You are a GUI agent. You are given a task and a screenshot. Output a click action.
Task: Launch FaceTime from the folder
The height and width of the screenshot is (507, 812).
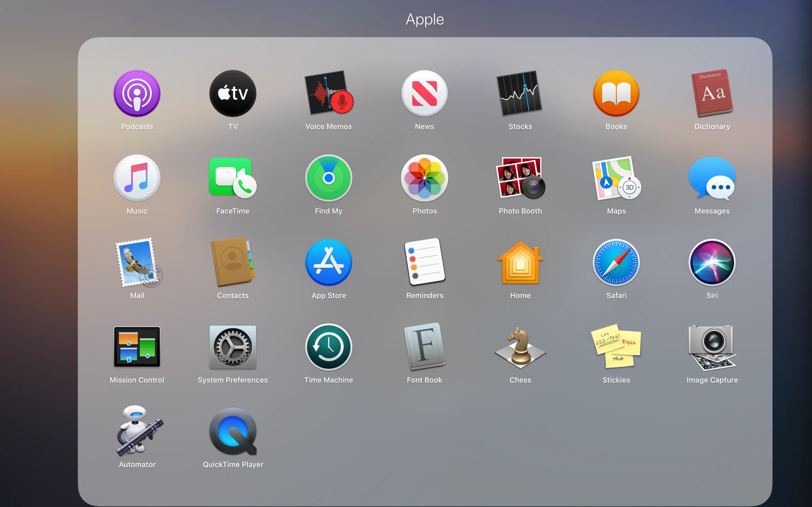pos(233,178)
